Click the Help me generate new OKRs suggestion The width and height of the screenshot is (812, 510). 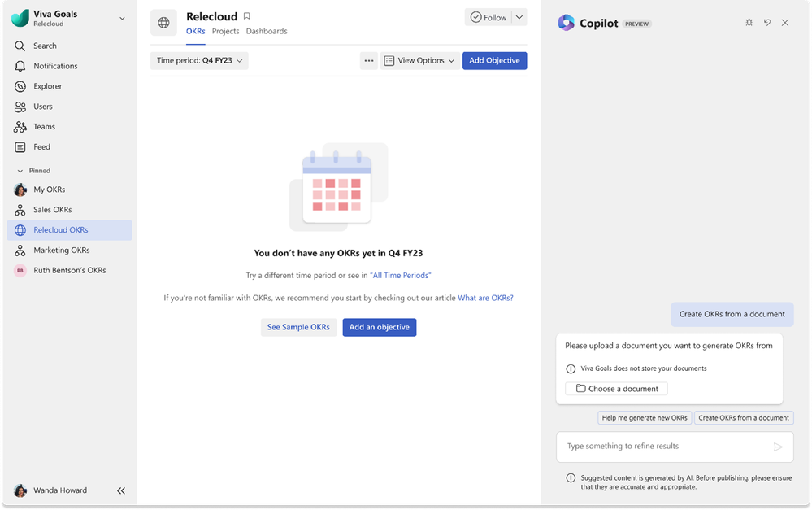point(645,418)
